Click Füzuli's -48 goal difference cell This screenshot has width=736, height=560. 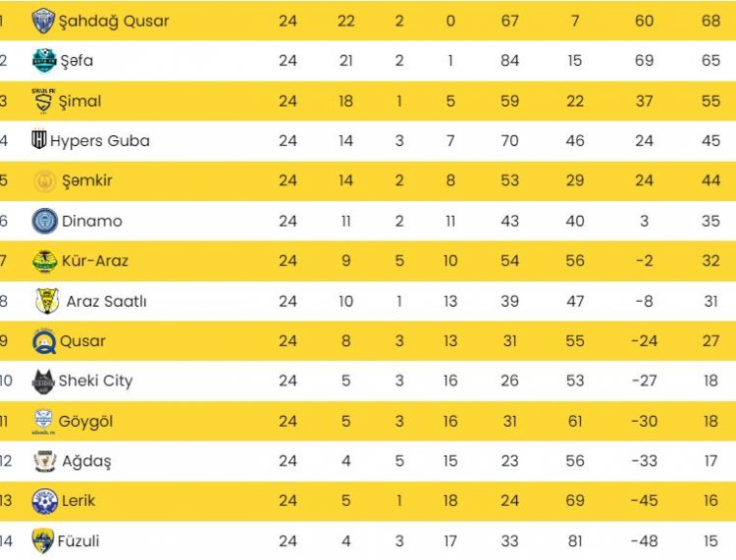tap(644, 540)
